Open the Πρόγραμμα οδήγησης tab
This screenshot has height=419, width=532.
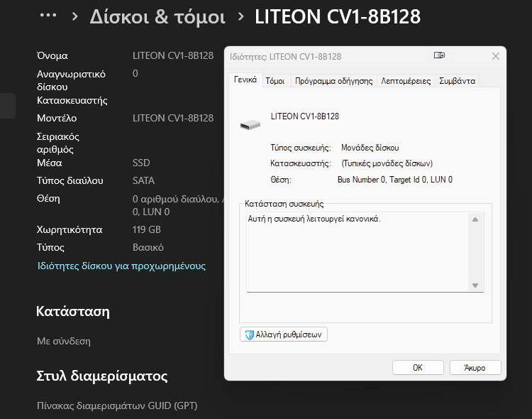coord(333,81)
